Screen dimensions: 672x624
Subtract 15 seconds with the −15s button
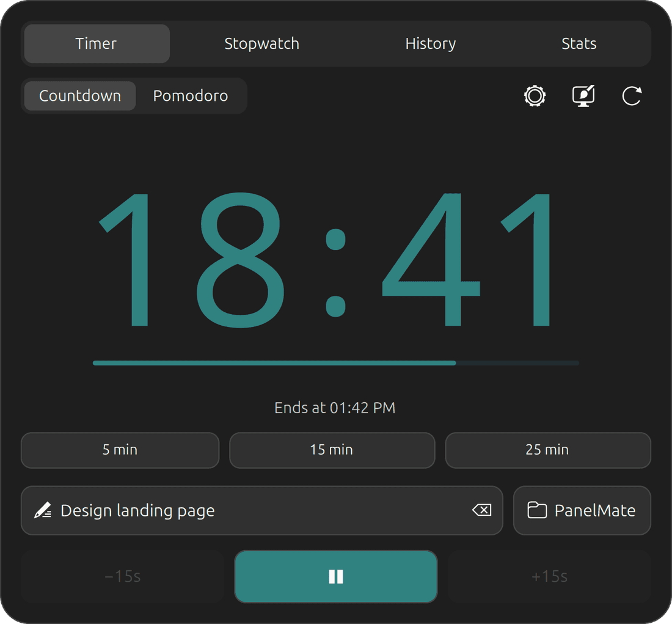(123, 576)
